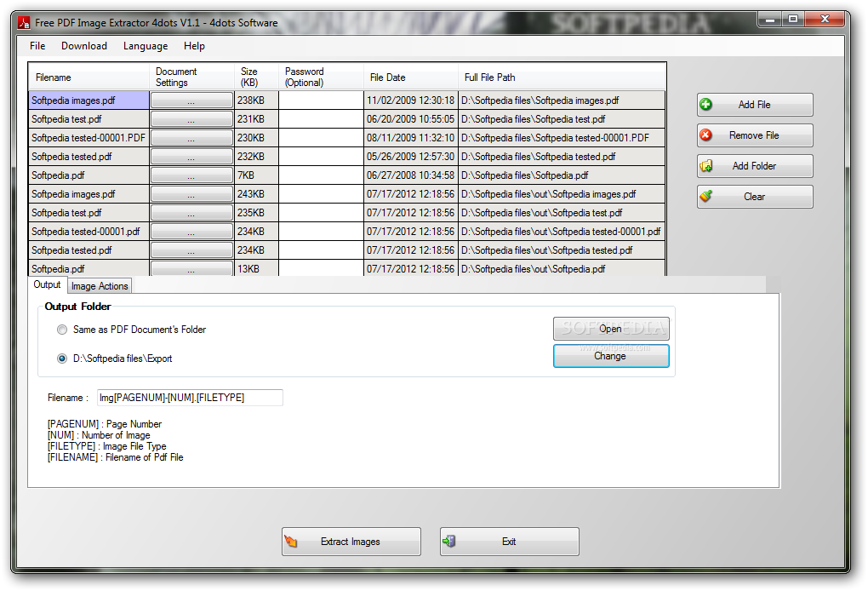
Task: Click the Add Folder button label
Action: pyautogui.click(x=754, y=165)
